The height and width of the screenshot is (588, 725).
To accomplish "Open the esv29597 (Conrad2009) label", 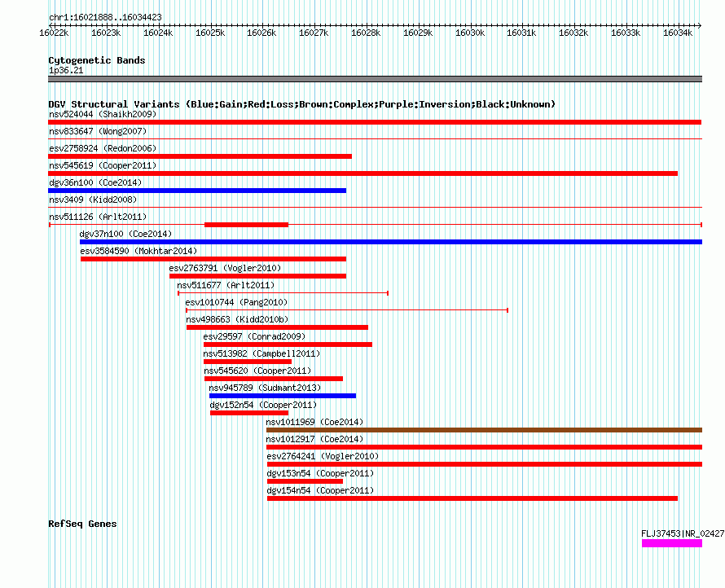I will (x=254, y=336).
